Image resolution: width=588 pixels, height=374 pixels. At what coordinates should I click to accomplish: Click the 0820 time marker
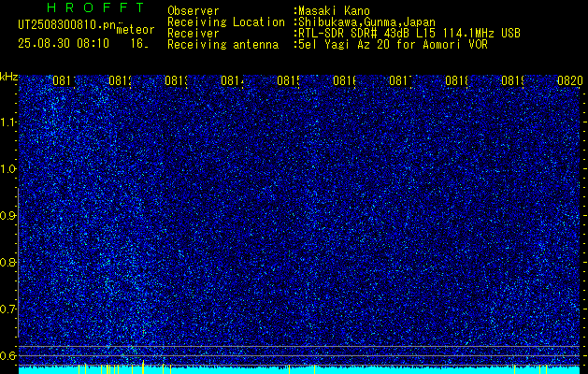(570, 80)
